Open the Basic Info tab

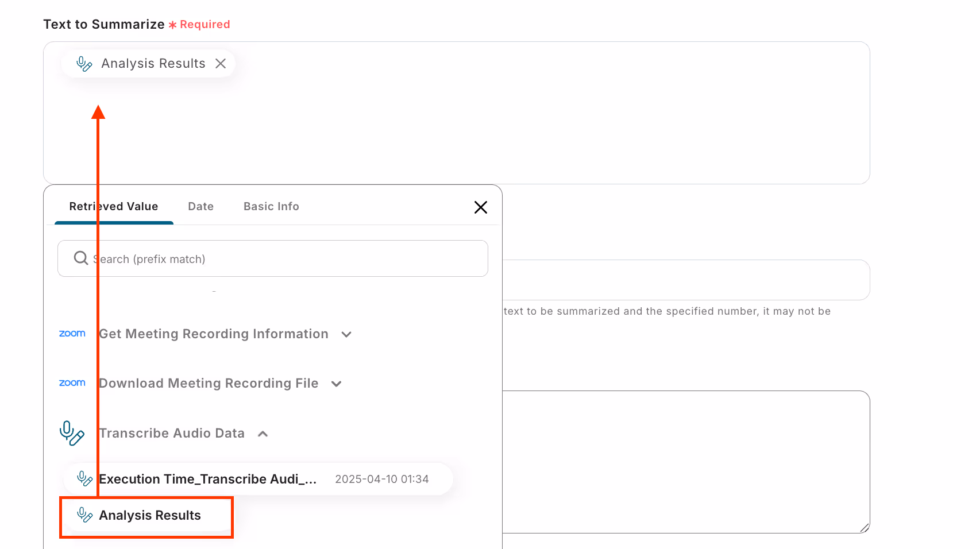[271, 206]
